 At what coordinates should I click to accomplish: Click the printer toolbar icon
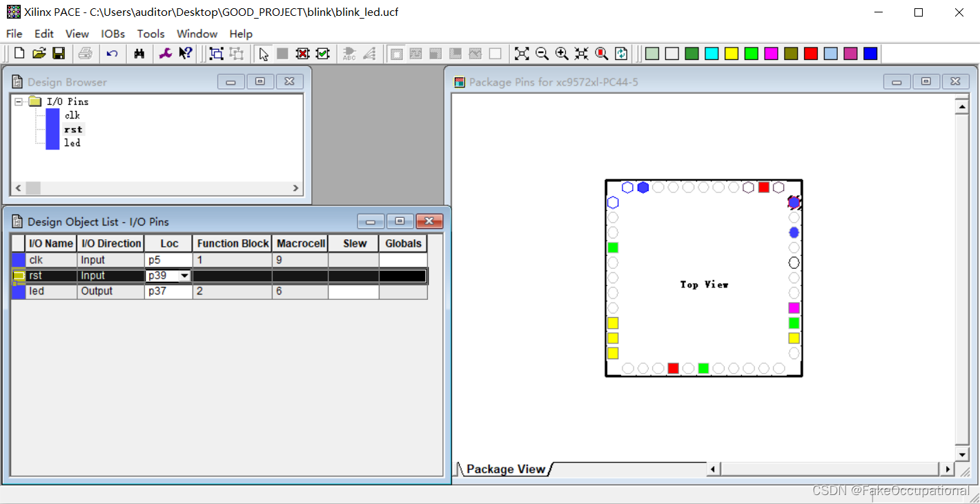(85, 54)
